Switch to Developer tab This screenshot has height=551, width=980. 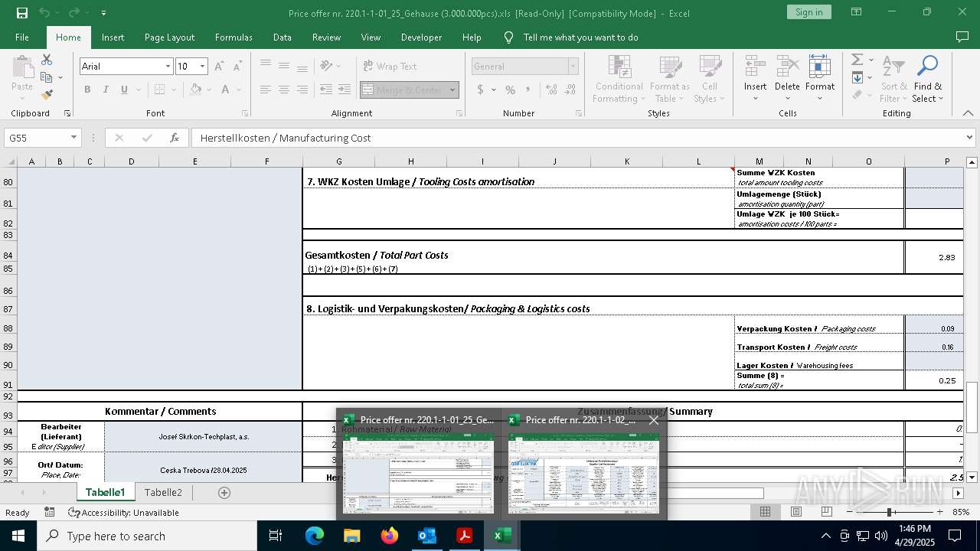click(x=421, y=37)
